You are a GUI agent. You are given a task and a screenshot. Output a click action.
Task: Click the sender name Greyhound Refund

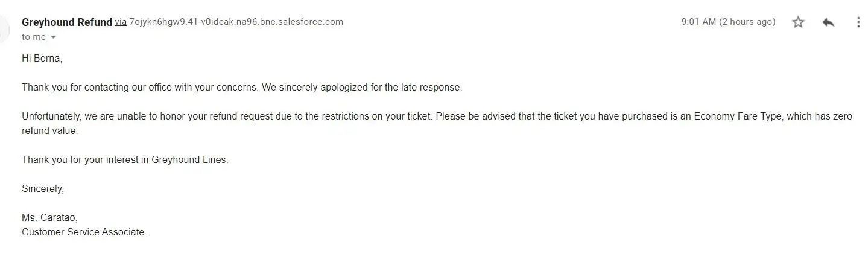67,22
